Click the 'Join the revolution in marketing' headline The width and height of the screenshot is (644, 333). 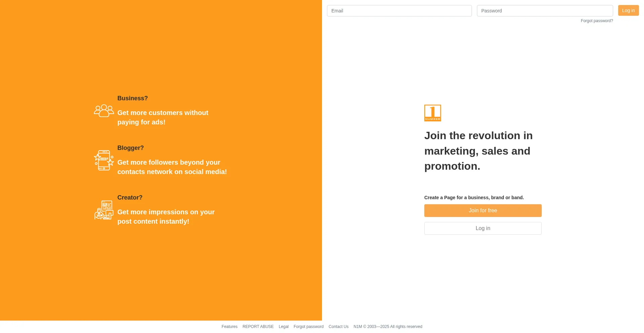[x=478, y=151]
